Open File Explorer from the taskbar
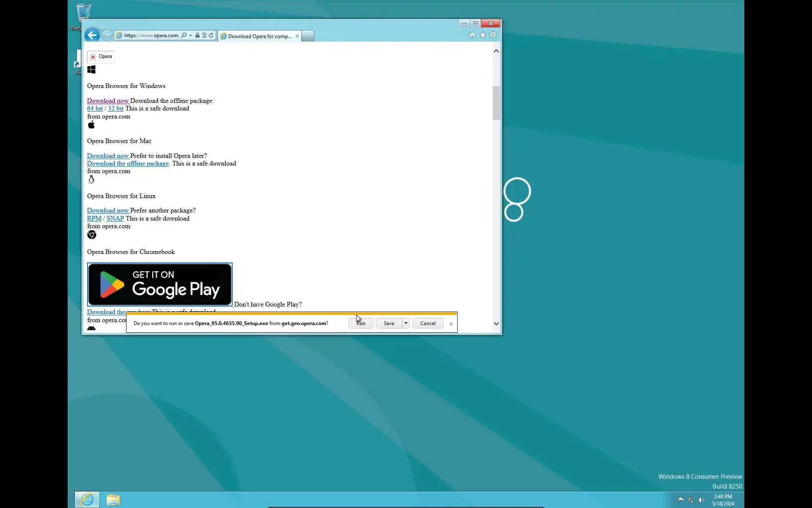This screenshot has height=508, width=812. click(x=113, y=500)
